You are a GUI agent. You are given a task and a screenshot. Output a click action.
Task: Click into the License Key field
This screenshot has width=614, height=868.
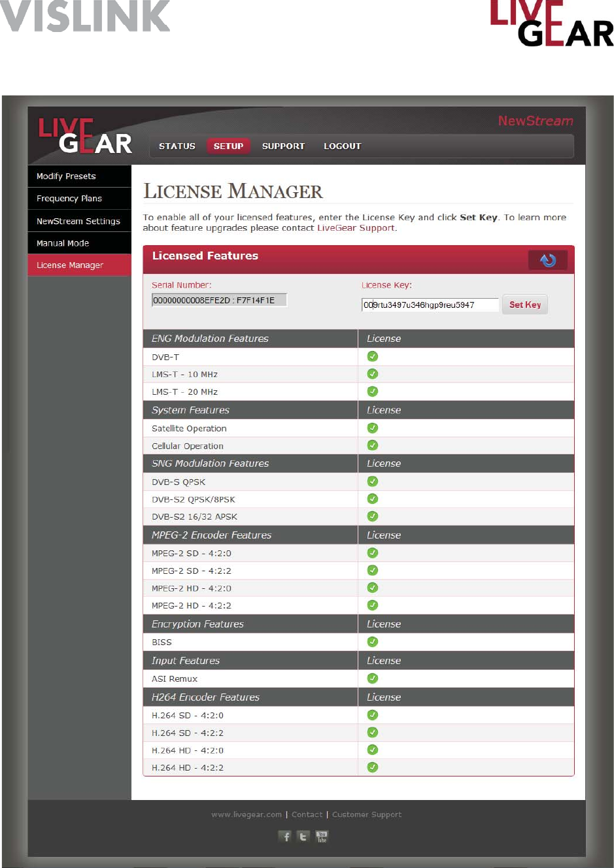coord(430,305)
